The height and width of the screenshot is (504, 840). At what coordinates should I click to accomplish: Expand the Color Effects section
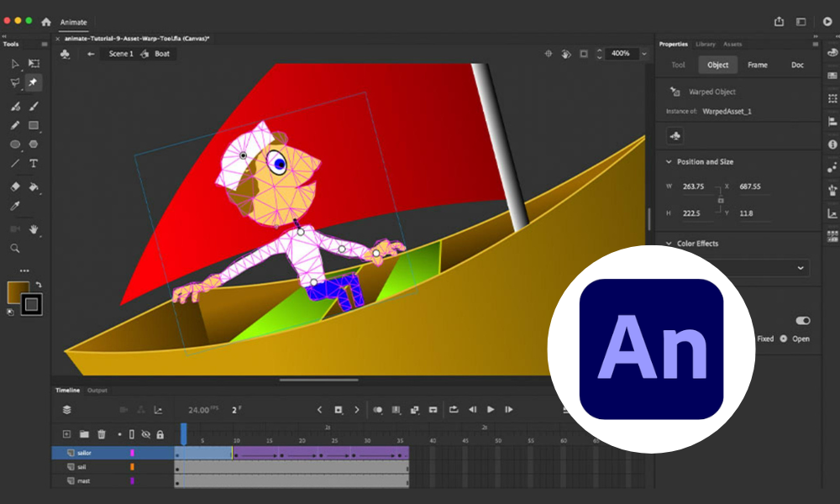[668, 243]
